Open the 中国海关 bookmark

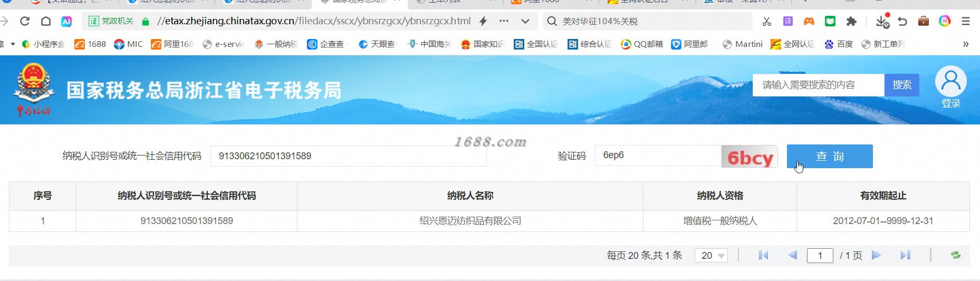[429, 44]
